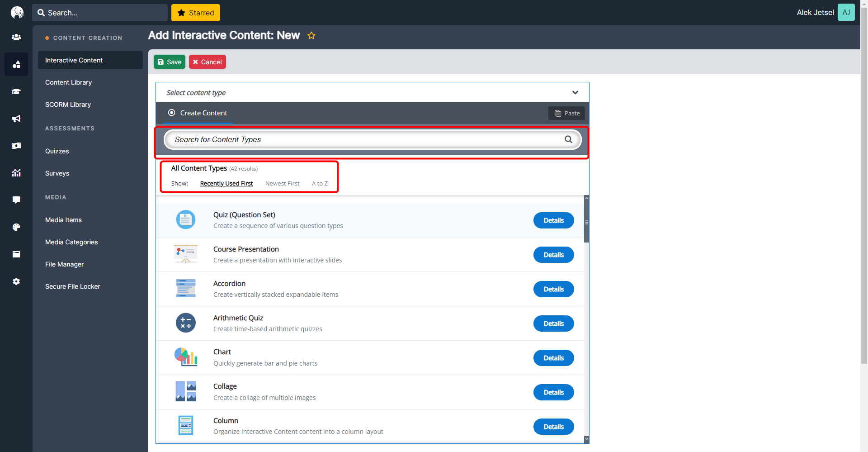Open the window layout sidebar icon
This screenshot has height=452, width=868.
click(x=16, y=254)
